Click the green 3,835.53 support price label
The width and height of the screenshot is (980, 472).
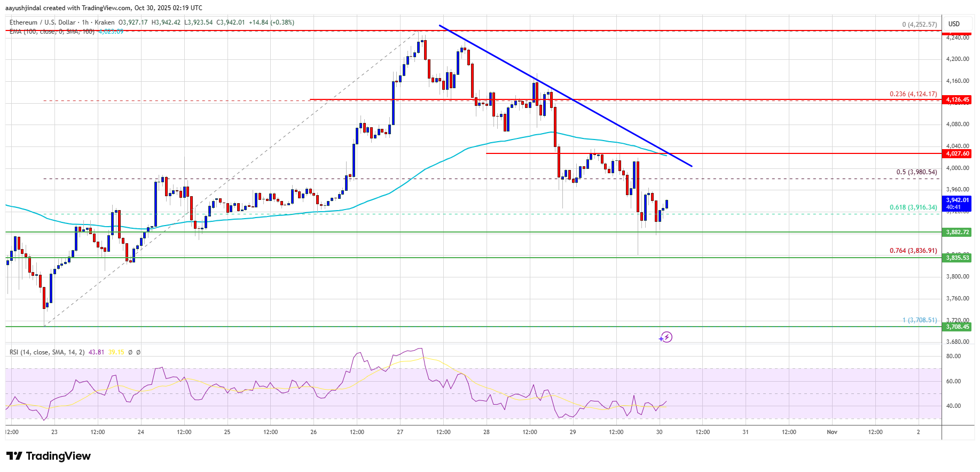point(957,258)
